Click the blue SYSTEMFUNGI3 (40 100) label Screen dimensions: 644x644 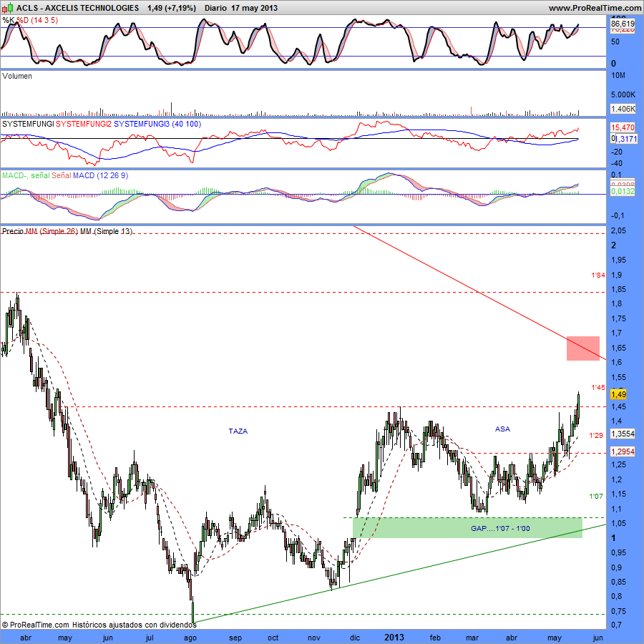[x=157, y=124]
